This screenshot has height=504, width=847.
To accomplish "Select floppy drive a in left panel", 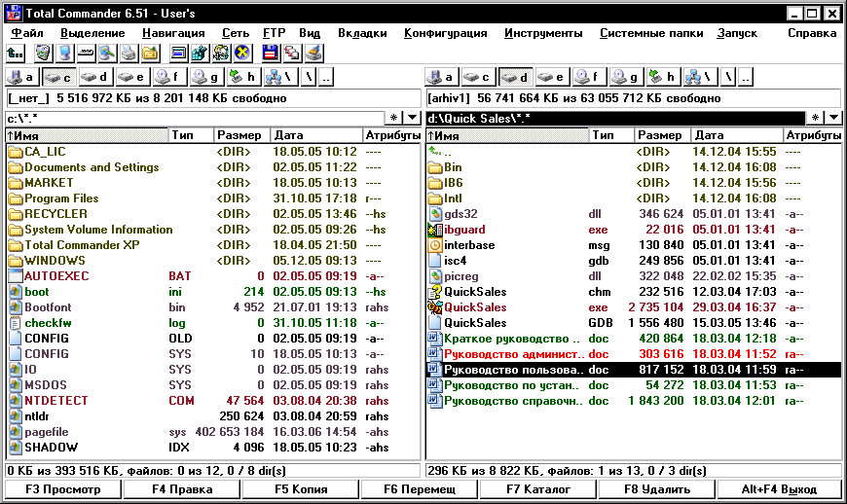I will pos(21,77).
